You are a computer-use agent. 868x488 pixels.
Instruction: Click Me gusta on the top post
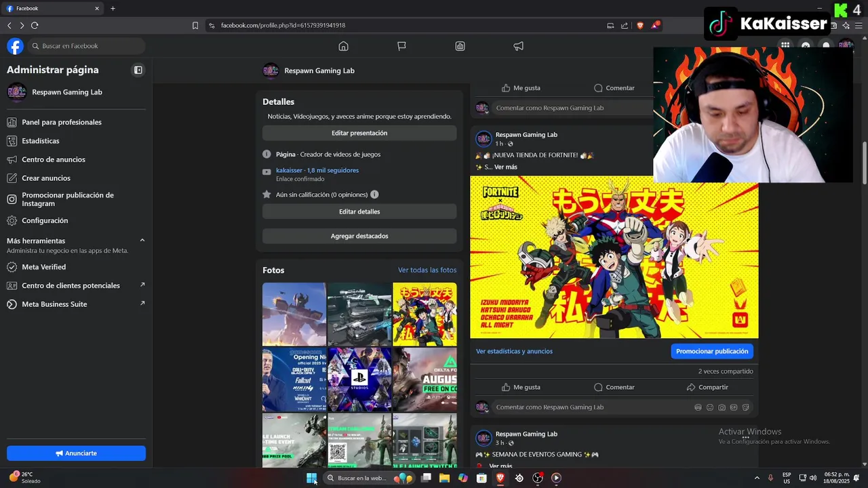coord(521,88)
